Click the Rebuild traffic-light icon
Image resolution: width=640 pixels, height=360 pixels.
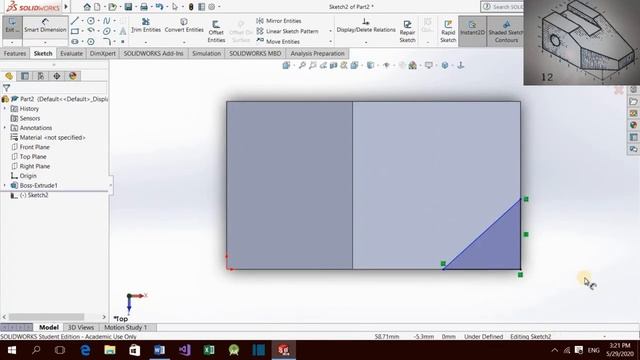click(191, 7)
